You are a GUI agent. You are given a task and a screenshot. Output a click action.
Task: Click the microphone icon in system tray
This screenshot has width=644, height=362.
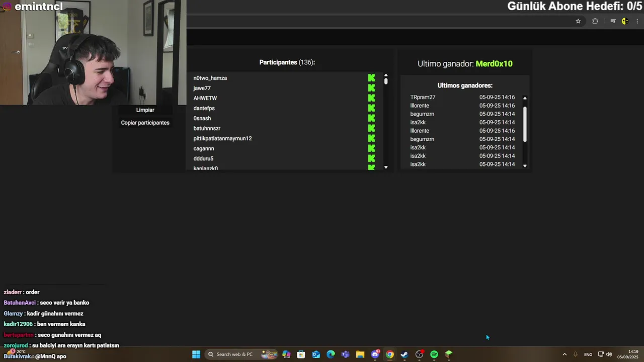576,354
